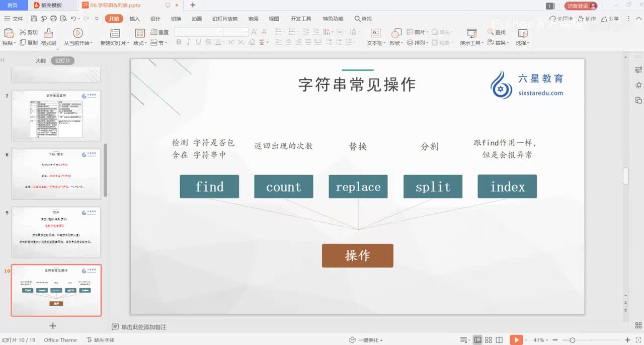This screenshot has height=345, width=644.
Task: Switch to Slide Show (幻灯片放映) tab
Action: (225, 19)
